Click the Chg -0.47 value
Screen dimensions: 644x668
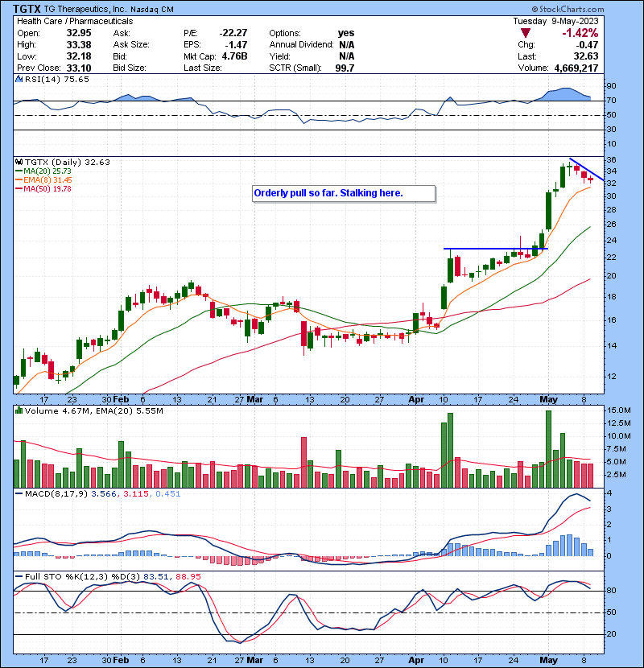click(588, 45)
